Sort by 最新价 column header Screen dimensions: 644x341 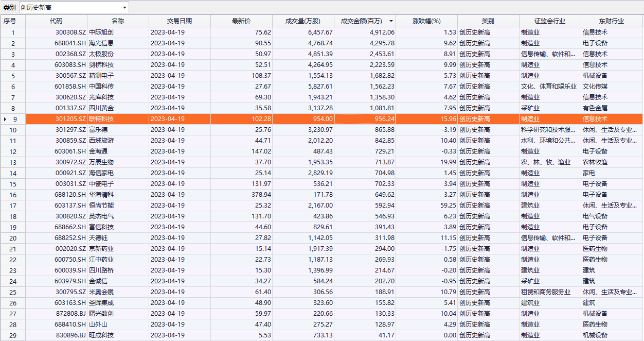tap(241, 21)
